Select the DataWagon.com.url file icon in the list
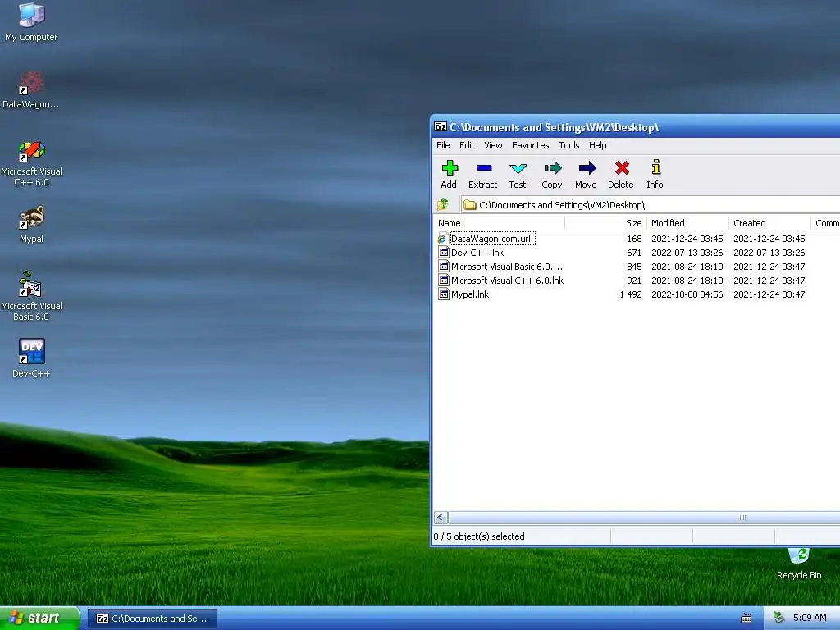840x630 pixels. coord(443,239)
